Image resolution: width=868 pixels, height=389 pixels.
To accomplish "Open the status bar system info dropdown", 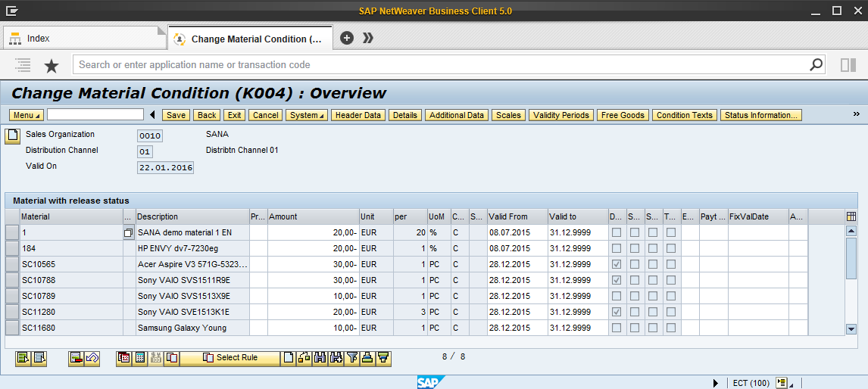I will tap(784, 383).
